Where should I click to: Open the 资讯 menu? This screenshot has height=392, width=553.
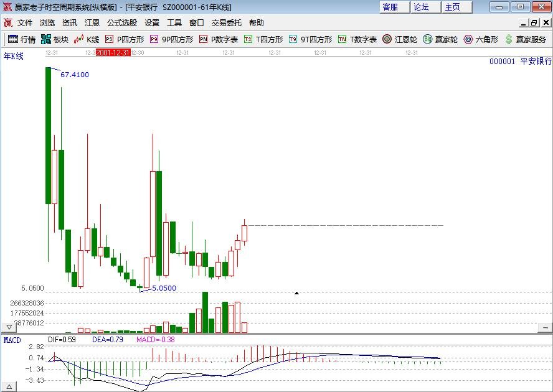pos(70,23)
